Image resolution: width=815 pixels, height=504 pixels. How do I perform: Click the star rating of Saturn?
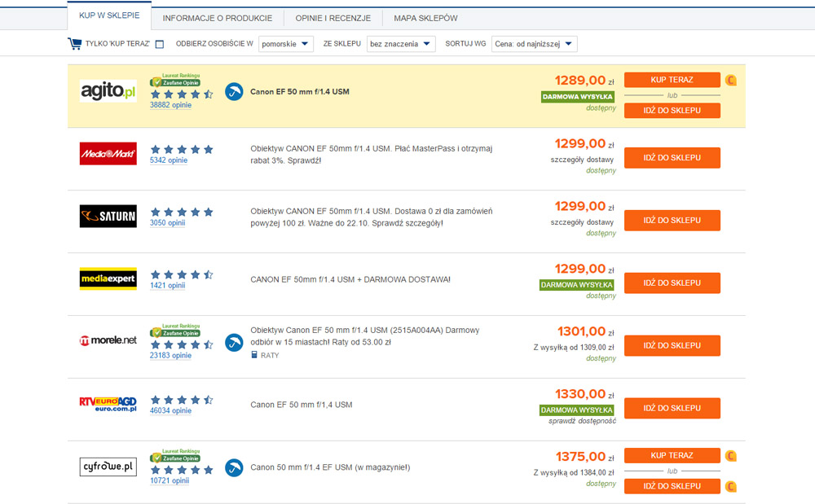pyautogui.click(x=182, y=212)
